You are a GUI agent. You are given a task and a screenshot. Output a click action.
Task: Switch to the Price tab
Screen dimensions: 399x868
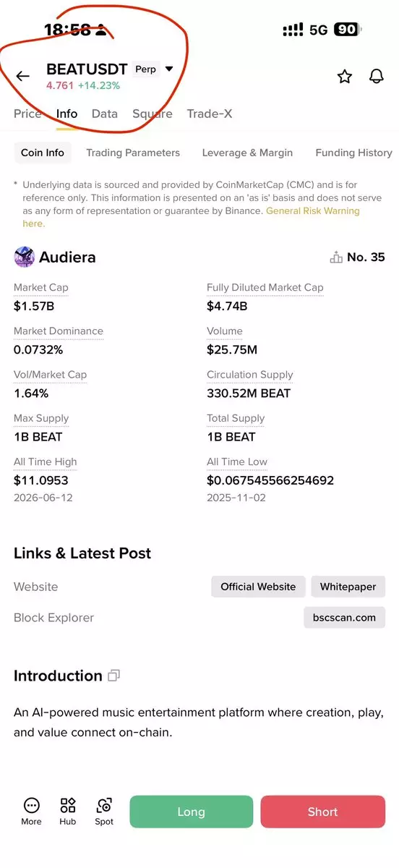(27, 114)
